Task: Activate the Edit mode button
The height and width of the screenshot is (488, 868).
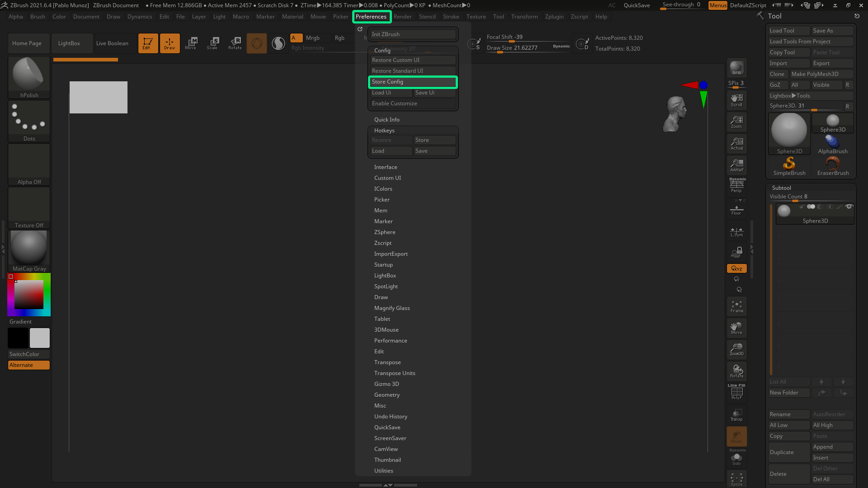Action: (148, 43)
